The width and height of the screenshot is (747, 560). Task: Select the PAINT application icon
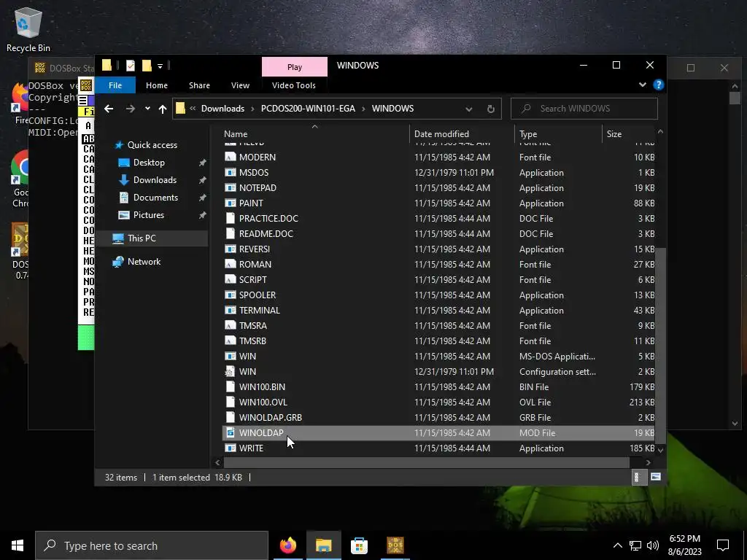(230, 203)
